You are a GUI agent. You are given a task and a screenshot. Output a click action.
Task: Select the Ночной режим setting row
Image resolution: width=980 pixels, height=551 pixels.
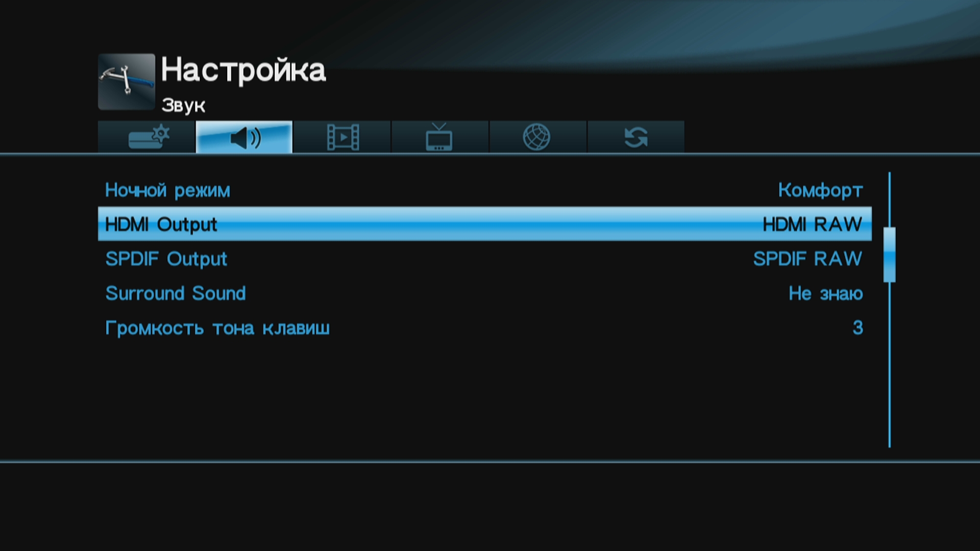(485, 190)
